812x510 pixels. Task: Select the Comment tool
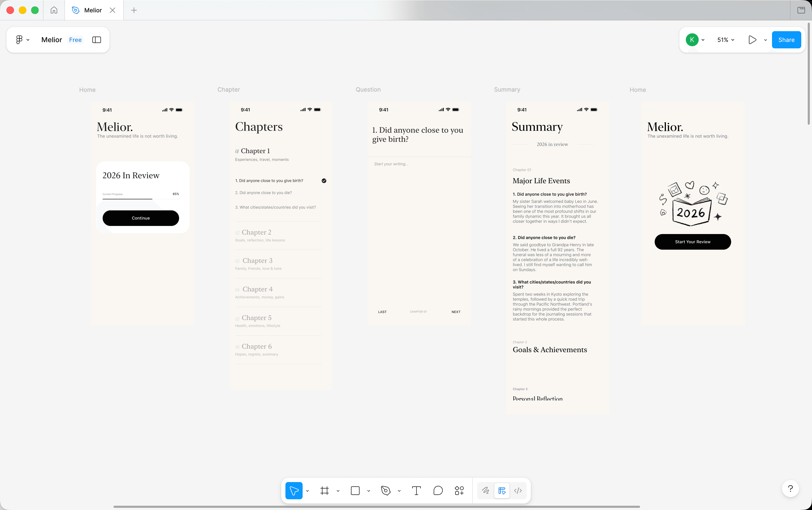pos(438,490)
